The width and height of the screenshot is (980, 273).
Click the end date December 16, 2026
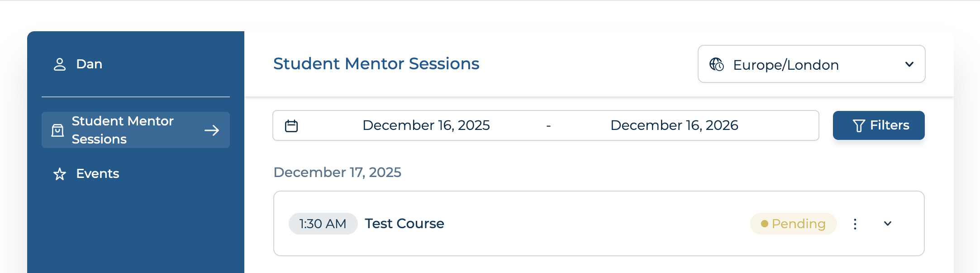click(674, 125)
